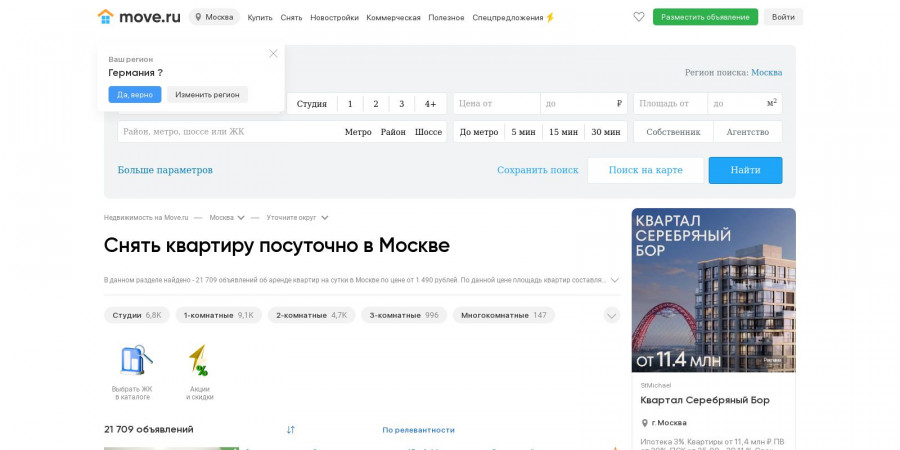
Task: Focus price до input field
Action: (x=584, y=104)
